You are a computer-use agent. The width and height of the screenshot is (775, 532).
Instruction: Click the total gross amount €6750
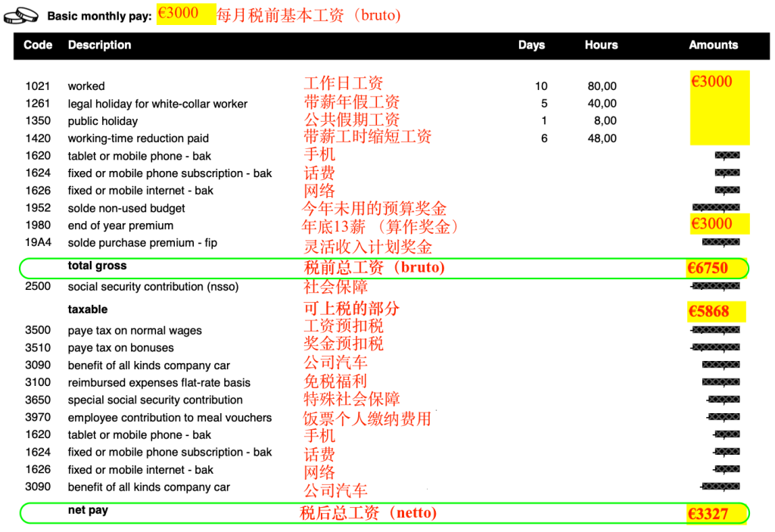708,268
